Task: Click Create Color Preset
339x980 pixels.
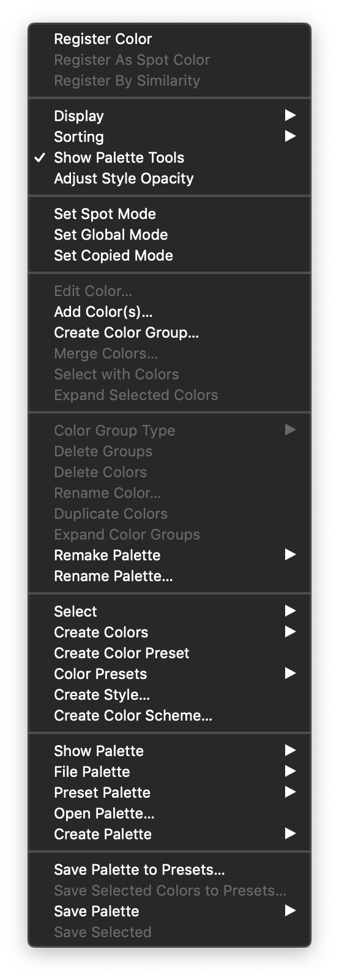Action: click(x=169, y=653)
